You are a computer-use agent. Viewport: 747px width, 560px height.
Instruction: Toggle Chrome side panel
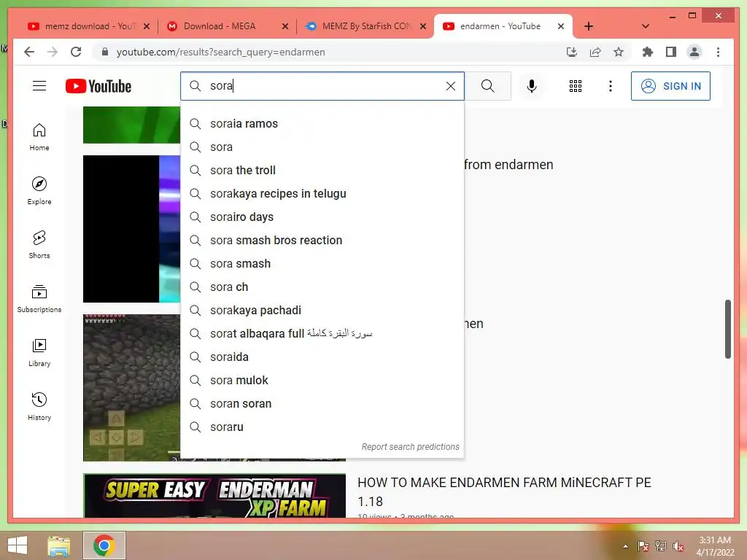pyautogui.click(x=671, y=52)
